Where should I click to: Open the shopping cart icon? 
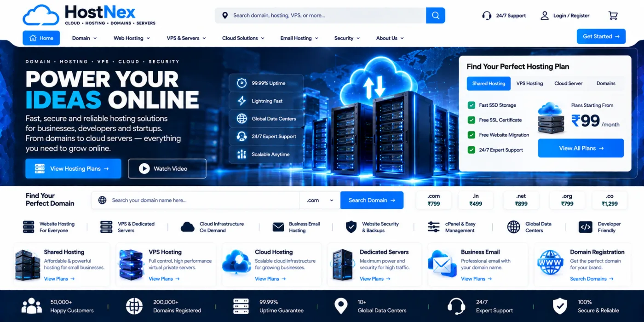[613, 16]
